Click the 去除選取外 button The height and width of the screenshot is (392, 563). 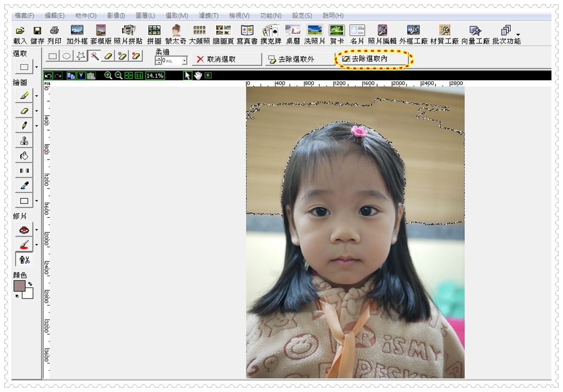(x=300, y=59)
